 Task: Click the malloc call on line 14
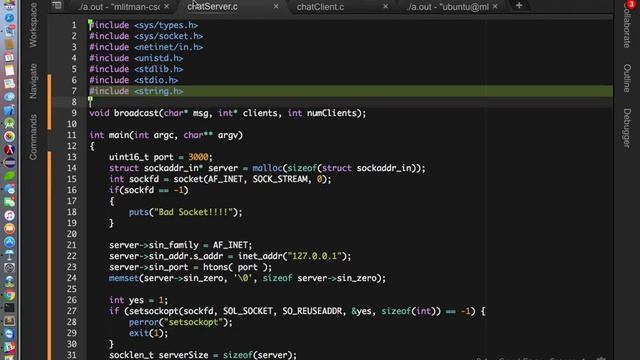[x=339, y=168]
